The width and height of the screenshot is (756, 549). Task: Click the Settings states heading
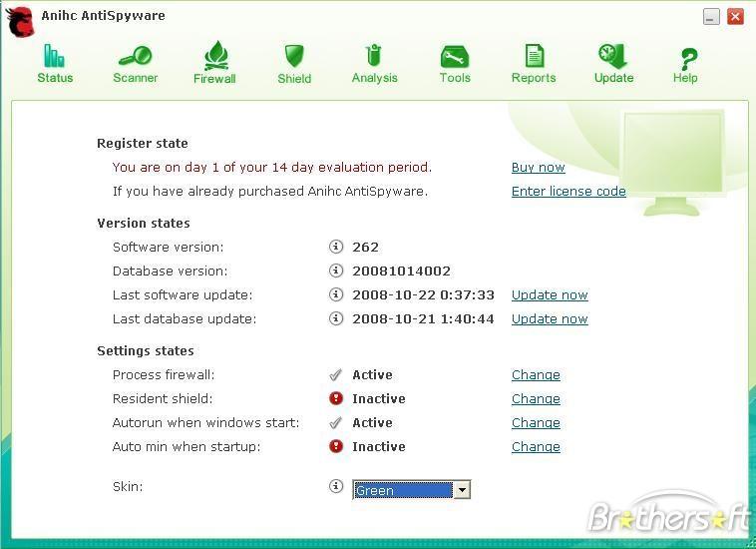click(x=146, y=350)
